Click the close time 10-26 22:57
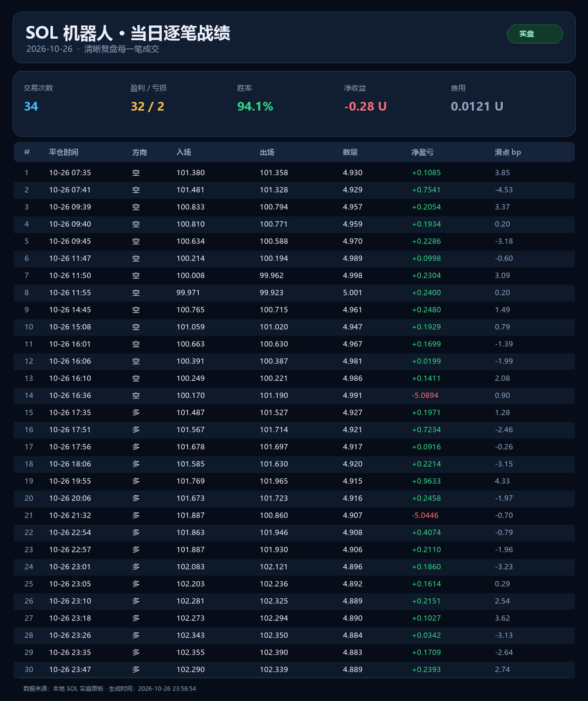This screenshot has width=588, height=701. (x=70, y=550)
